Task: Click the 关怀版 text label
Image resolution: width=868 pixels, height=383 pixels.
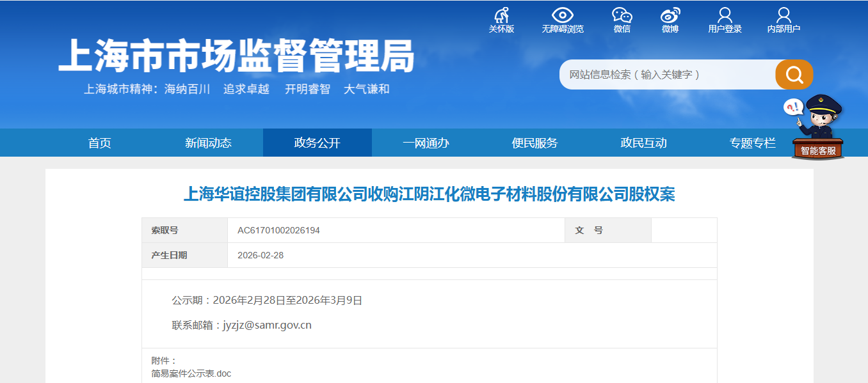Action: (x=502, y=29)
